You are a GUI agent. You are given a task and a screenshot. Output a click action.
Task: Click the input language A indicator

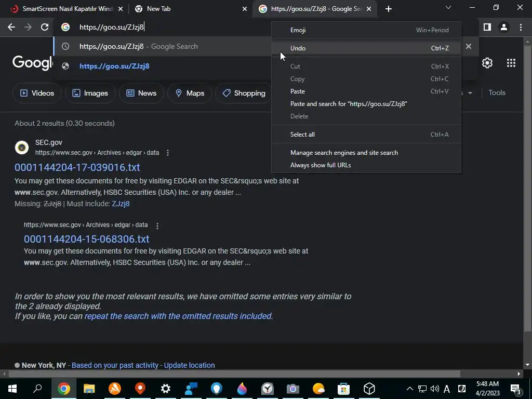[x=446, y=389]
